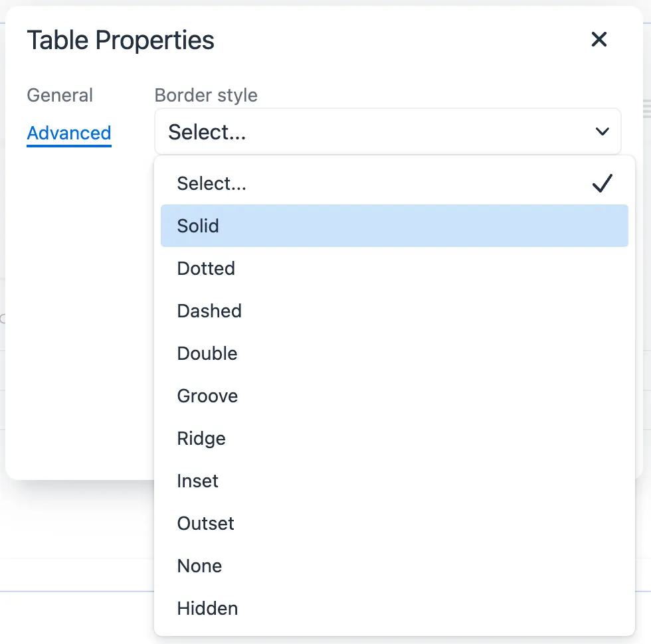
Task: Click the Border style dropdown chevron arrow
Action: coord(603,132)
